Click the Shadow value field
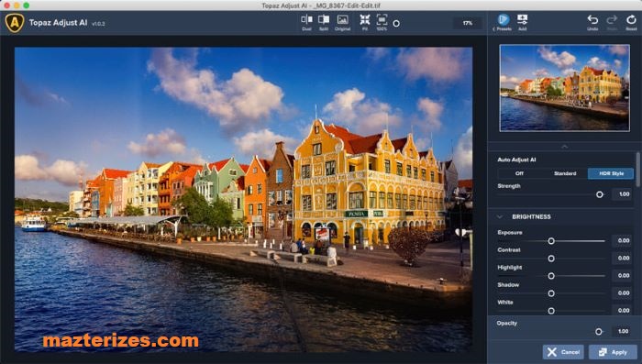 (623, 292)
